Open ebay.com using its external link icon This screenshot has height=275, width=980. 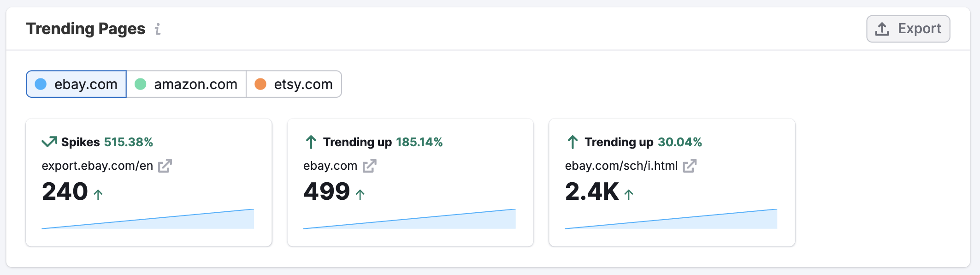click(x=370, y=165)
